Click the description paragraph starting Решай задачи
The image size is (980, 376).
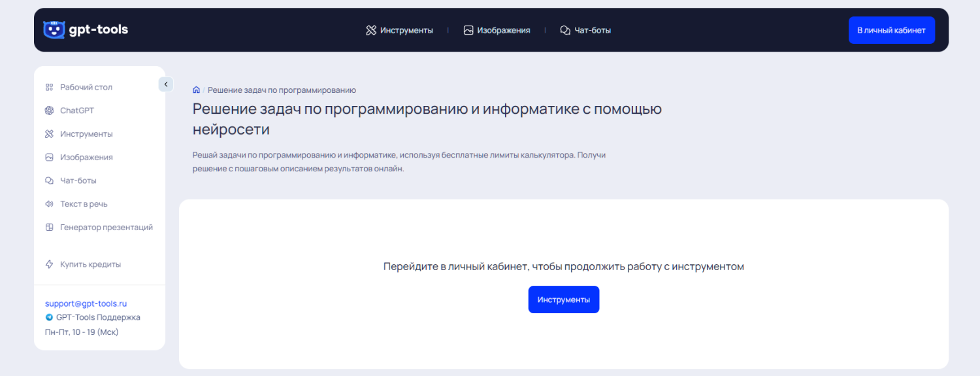(399, 162)
